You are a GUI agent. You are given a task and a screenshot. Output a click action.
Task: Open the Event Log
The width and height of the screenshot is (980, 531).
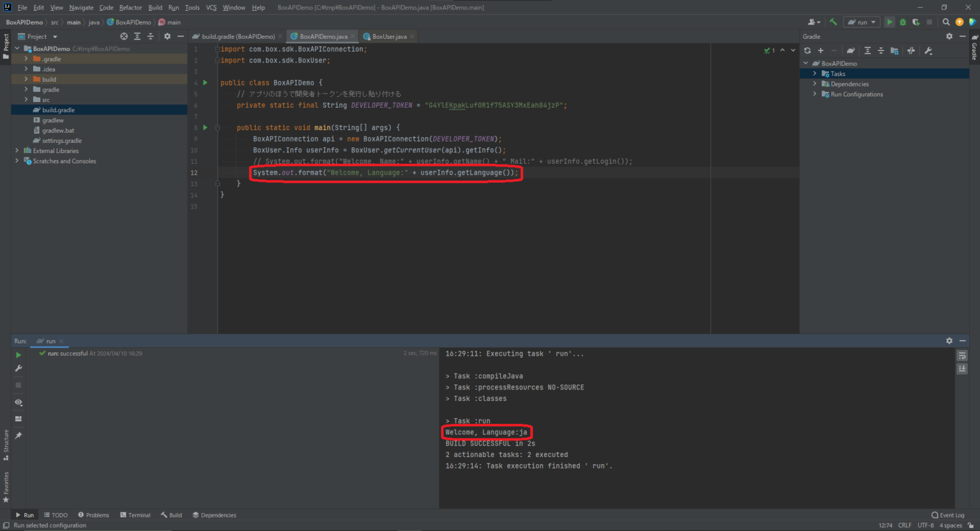tap(948, 515)
